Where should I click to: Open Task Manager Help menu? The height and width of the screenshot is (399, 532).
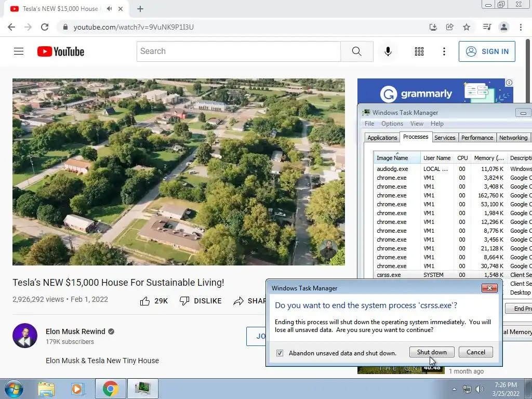pos(437,124)
